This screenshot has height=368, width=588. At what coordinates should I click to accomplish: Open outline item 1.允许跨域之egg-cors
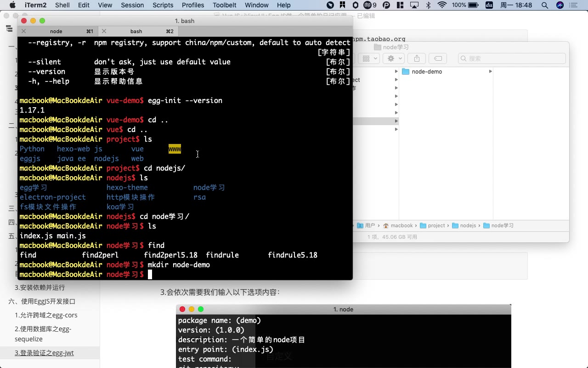click(x=46, y=315)
